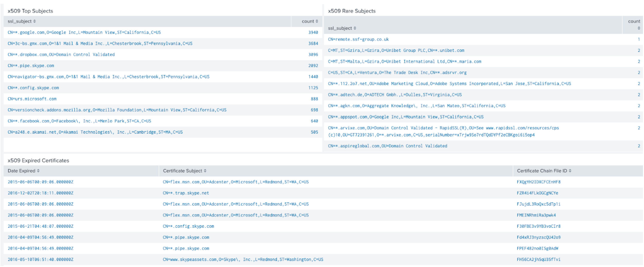The height and width of the screenshot is (267, 644).
Task: Click the 3c-bs.gmx.com subject row
Action: pos(100,43)
